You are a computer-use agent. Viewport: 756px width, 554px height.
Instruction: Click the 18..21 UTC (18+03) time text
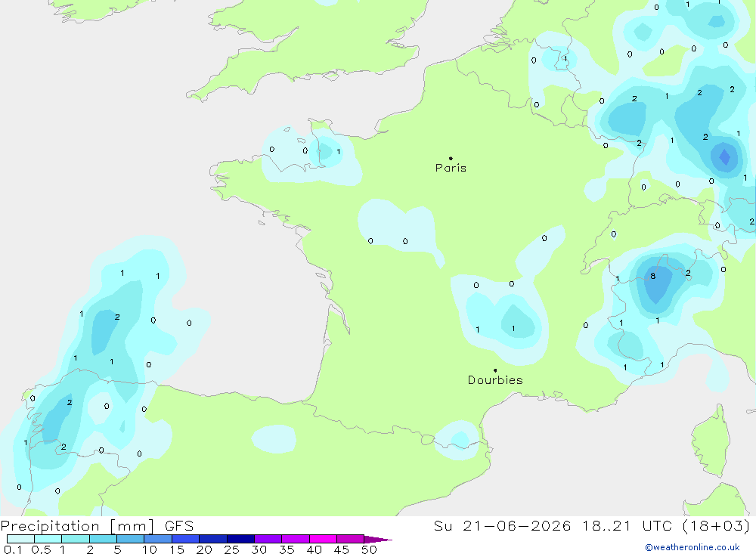point(666,525)
